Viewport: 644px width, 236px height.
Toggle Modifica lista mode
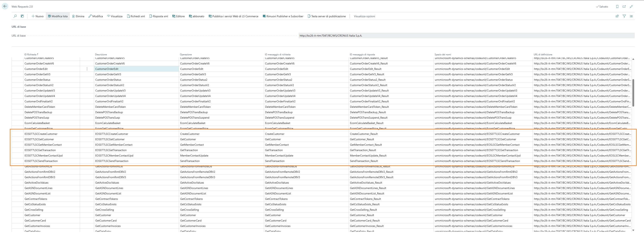point(58,16)
